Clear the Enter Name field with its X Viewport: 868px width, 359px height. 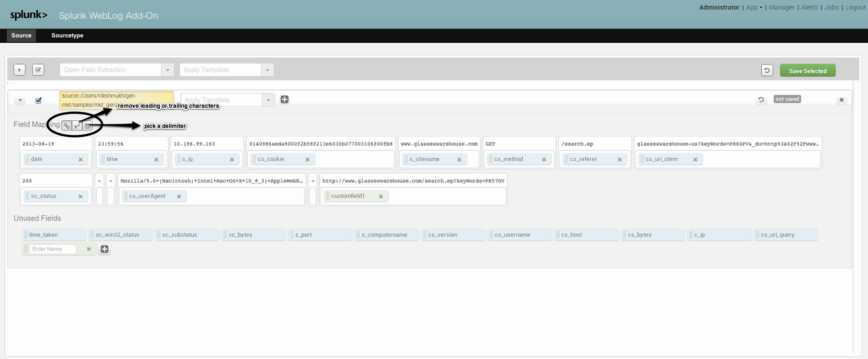tap(88, 249)
